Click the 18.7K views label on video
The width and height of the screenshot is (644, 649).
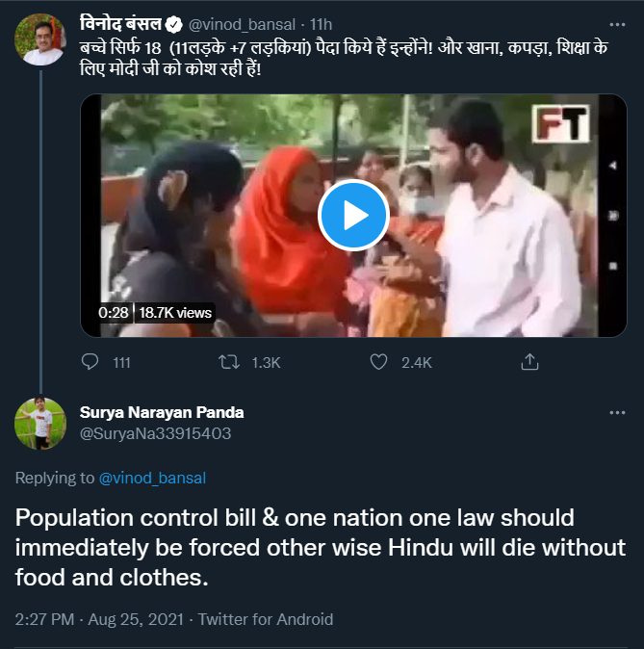(175, 313)
